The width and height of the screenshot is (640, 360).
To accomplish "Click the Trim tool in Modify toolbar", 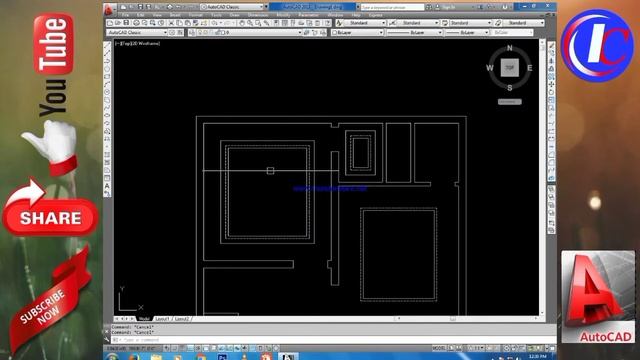I will point(551,116).
